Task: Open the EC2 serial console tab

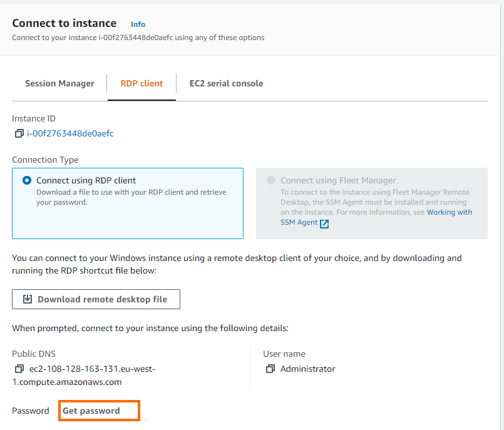Action: pyautogui.click(x=226, y=83)
